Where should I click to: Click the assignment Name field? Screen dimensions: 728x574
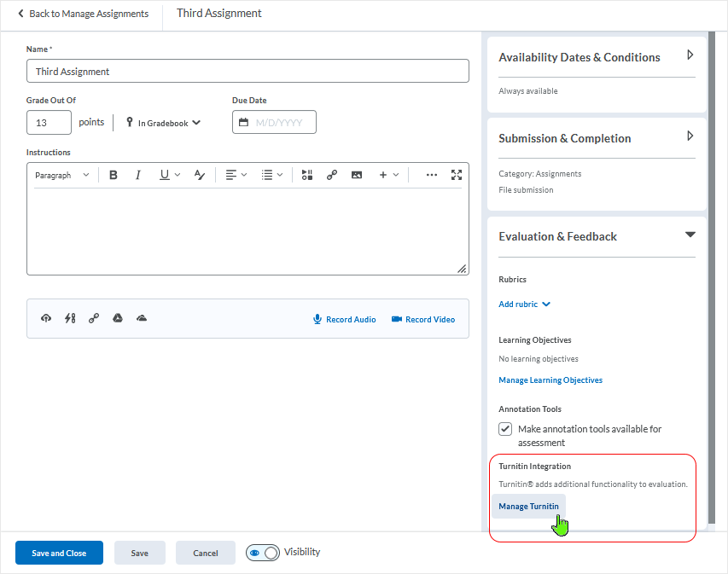point(248,71)
